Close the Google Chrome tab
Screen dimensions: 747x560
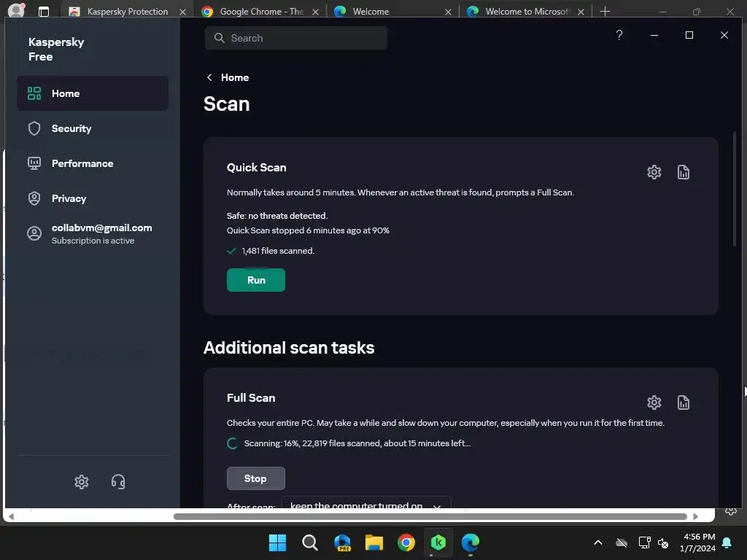(x=315, y=12)
